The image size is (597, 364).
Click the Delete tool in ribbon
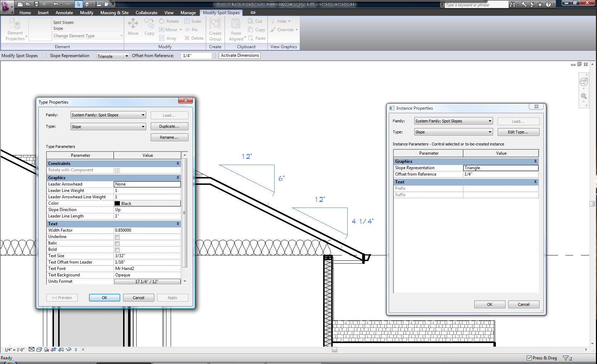[194, 38]
